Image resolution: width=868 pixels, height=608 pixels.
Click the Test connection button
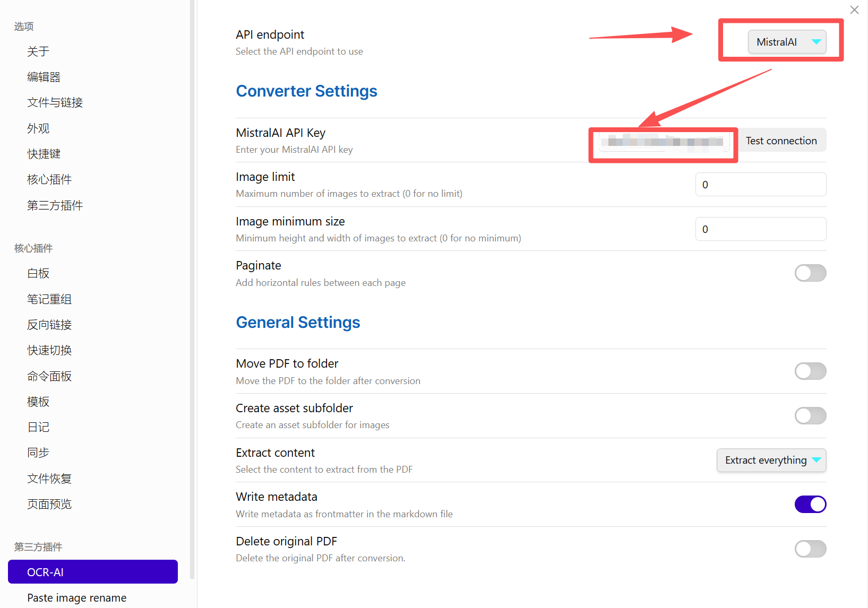click(x=781, y=141)
